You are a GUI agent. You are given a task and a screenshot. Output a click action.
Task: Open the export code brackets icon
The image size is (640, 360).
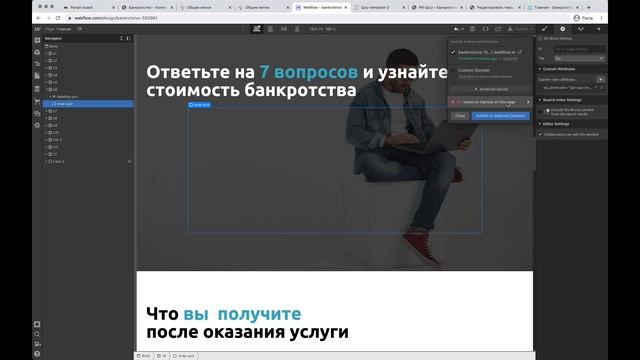[485, 29]
